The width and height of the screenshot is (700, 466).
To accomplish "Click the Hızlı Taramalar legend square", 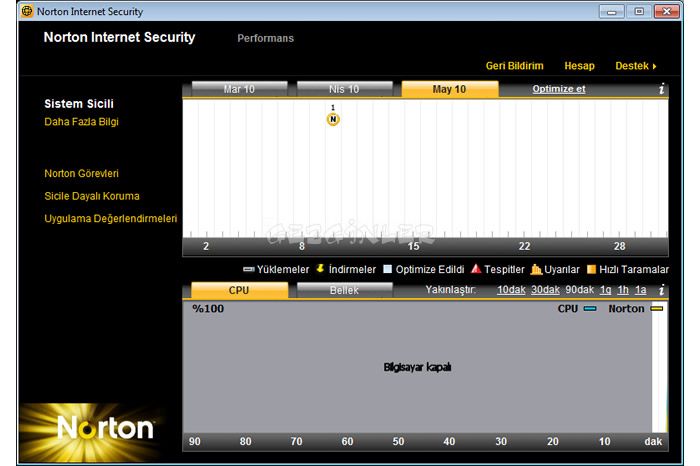I will click(592, 269).
